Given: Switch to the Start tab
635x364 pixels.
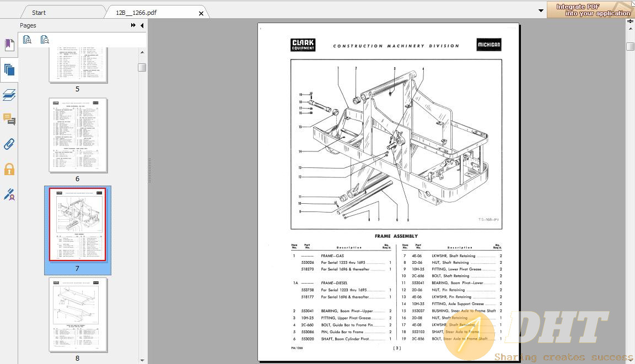Looking at the screenshot, I should pyautogui.click(x=39, y=13).
